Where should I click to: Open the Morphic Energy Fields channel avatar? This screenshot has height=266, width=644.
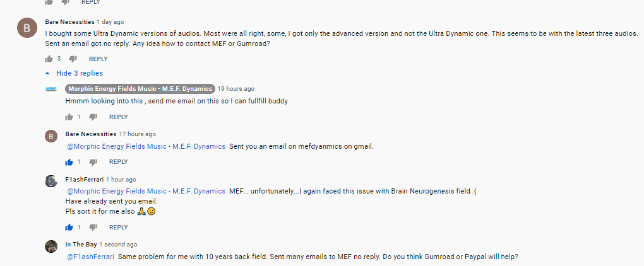[51, 89]
